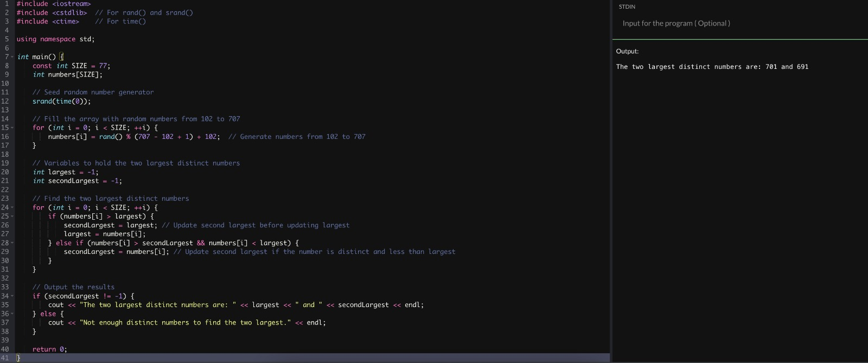Viewport: 868px width, 363px height.
Task: Click 'const int SIZE = 77;' line
Action: click(x=72, y=66)
